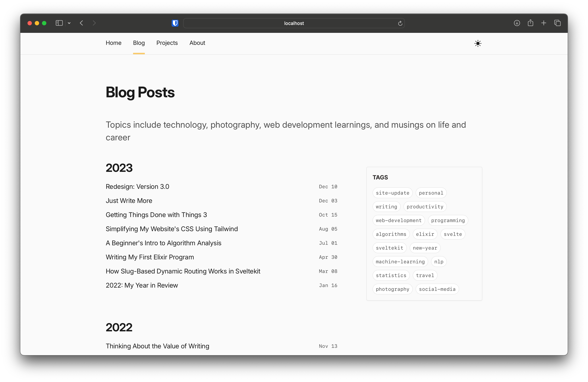Navigate back using the back arrow
Screen dimensions: 588x382
[81, 23]
